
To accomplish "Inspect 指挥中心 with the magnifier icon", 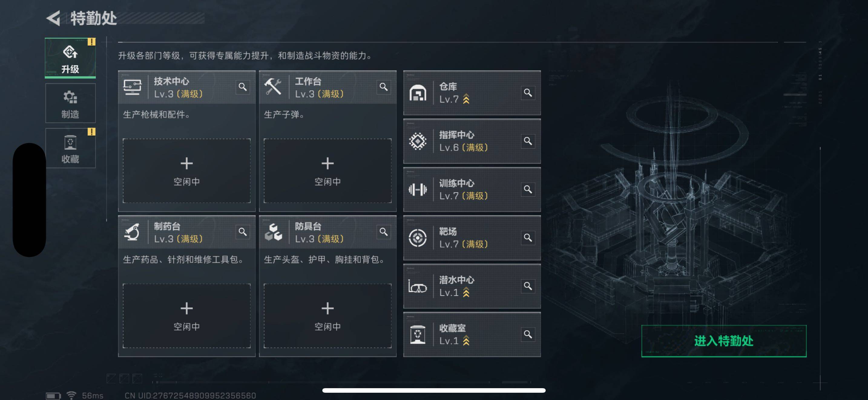I will coord(528,141).
